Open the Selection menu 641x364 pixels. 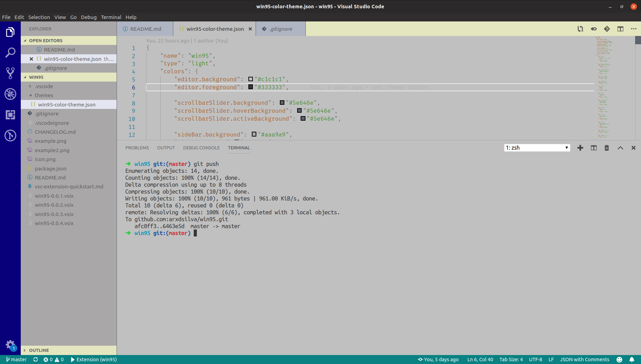coord(39,17)
